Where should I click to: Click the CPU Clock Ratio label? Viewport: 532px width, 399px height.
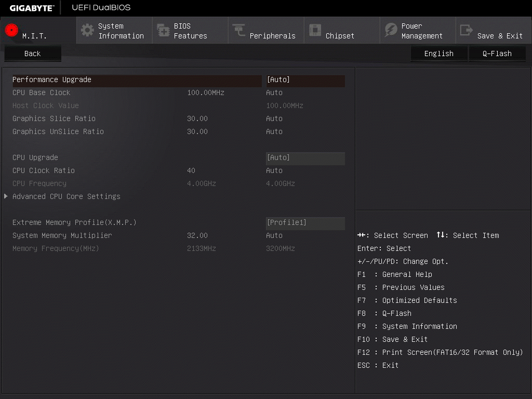click(44, 170)
